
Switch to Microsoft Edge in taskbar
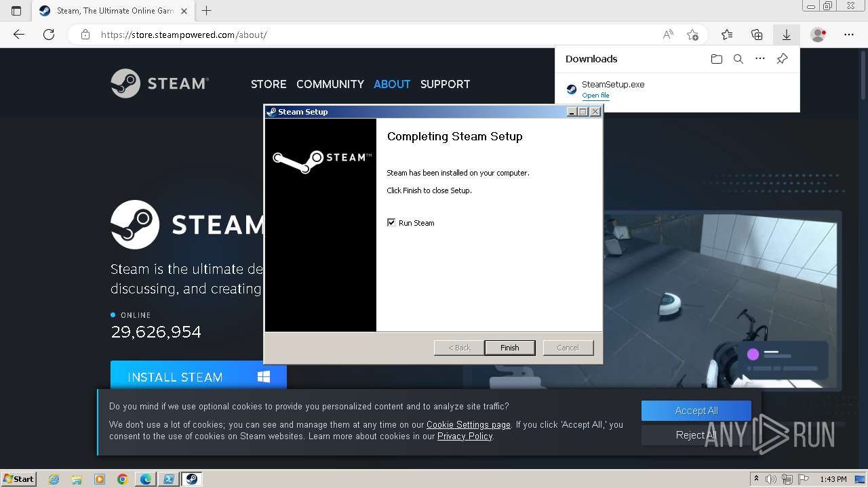click(x=146, y=479)
